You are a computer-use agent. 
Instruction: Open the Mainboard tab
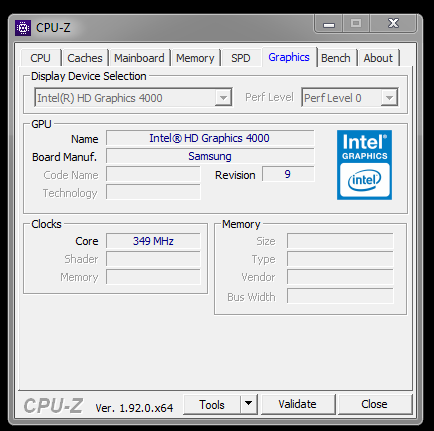pyautogui.click(x=139, y=58)
